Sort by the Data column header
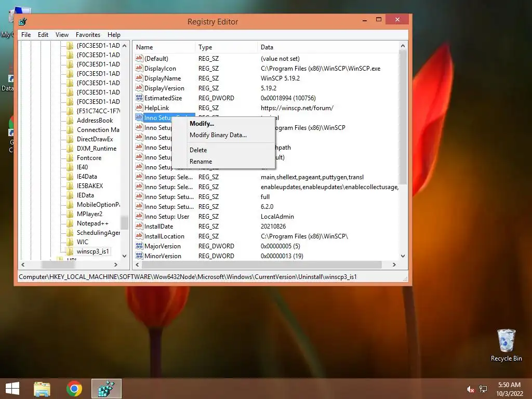 pos(328,47)
